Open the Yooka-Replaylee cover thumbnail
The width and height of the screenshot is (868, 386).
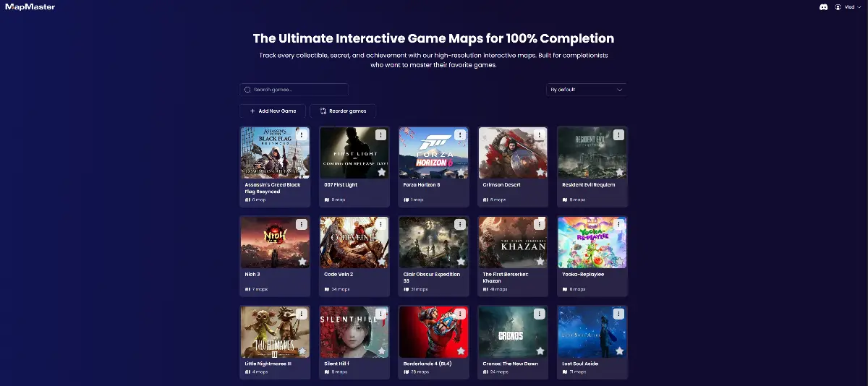click(x=592, y=243)
